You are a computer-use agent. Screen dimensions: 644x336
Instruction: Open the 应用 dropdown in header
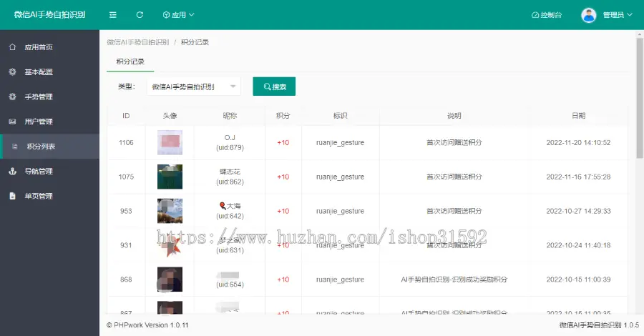tap(179, 15)
